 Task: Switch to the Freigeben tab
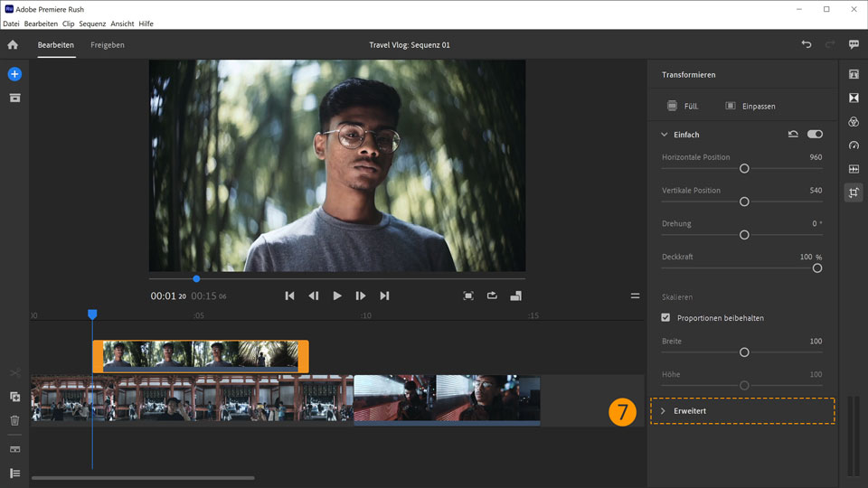click(x=108, y=45)
